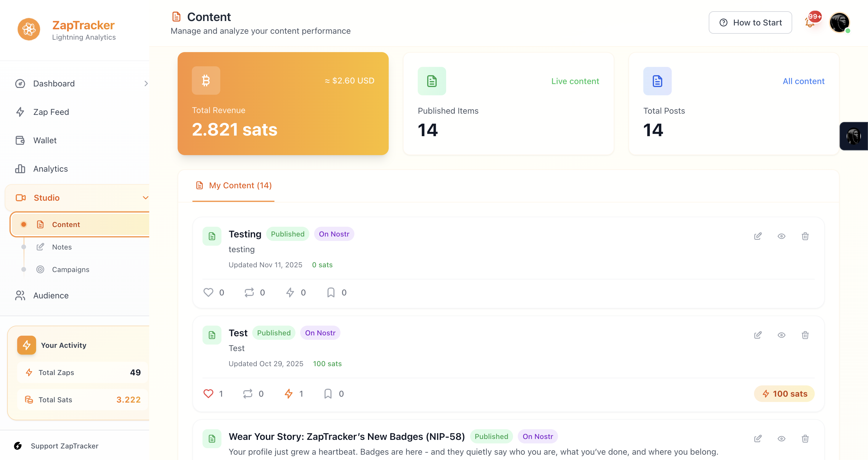
Task: Preview the Testing post with the eye icon
Action: [782, 236]
